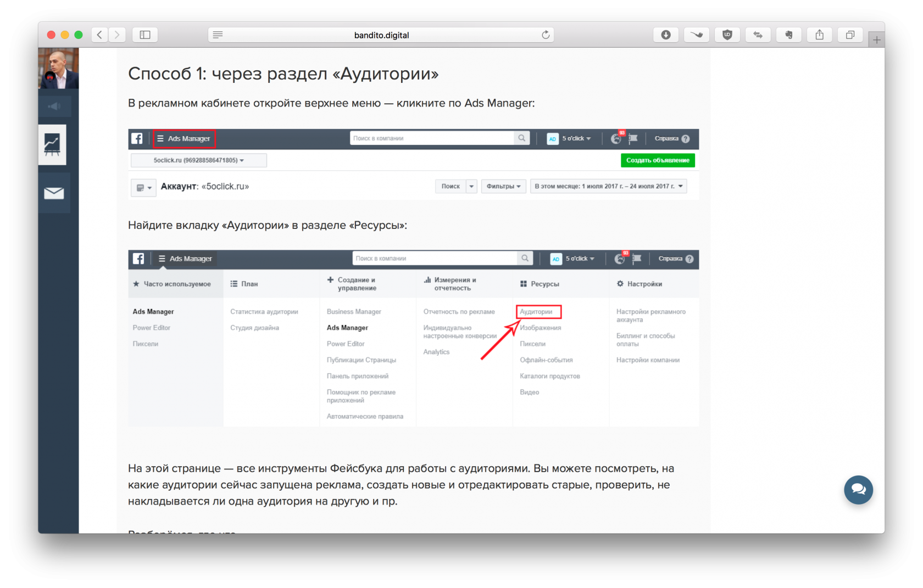Select the Ресурсы menu header

coord(540,284)
